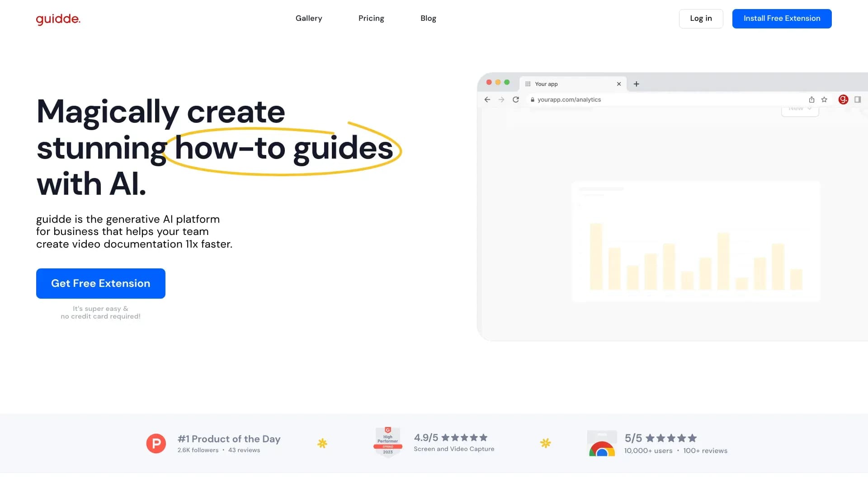Click the Chrome Web Store icon
The height and width of the screenshot is (488, 868).
point(602,443)
